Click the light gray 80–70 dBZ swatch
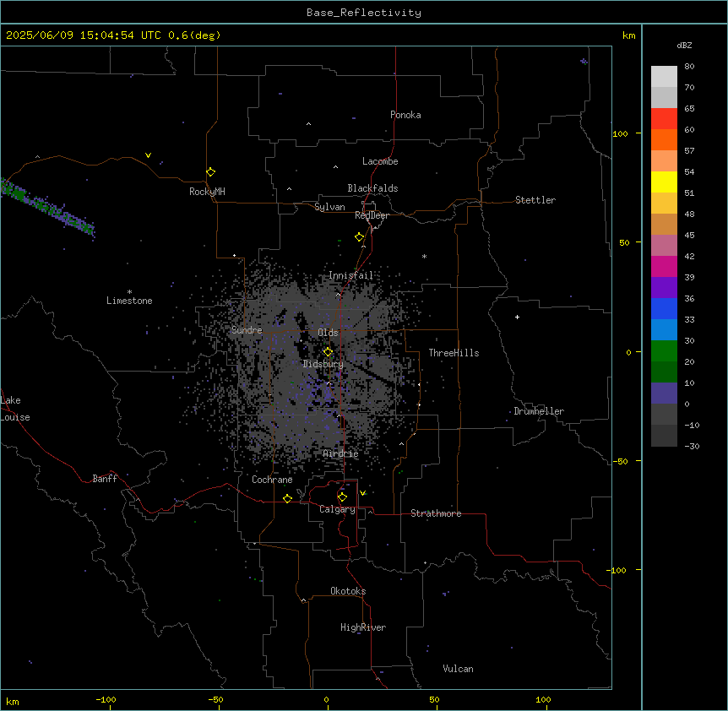This screenshot has height=711, width=728. 664,77
